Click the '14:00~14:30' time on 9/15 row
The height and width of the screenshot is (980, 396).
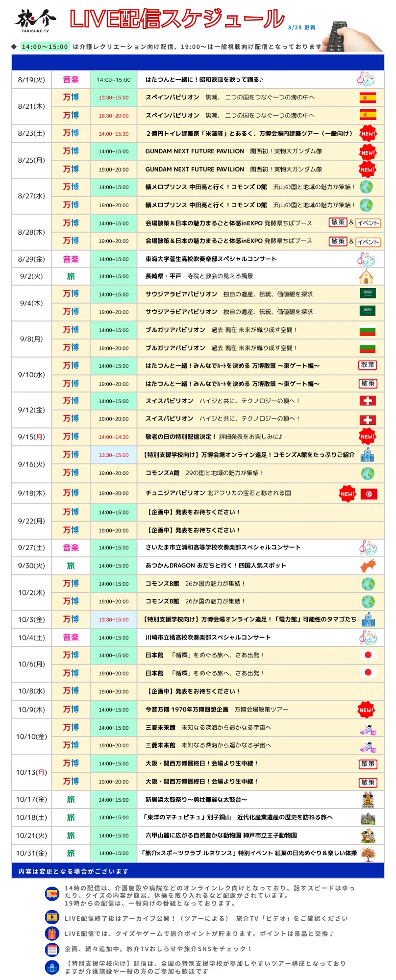[114, 437]
